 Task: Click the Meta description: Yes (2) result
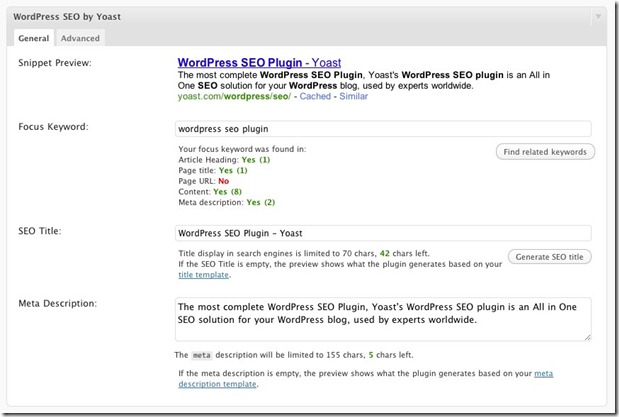(x=227, y=202)
